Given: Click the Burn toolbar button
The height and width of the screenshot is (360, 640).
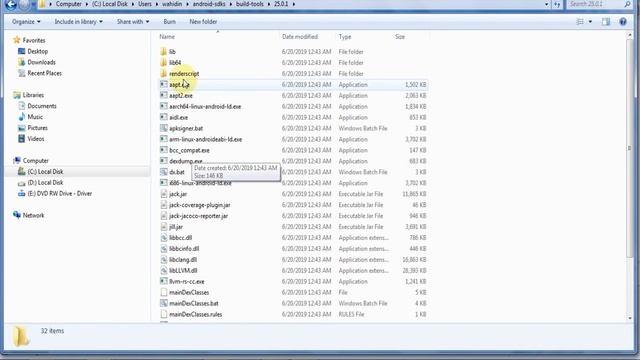Looking at the screenshot, I should click(169, 22).
